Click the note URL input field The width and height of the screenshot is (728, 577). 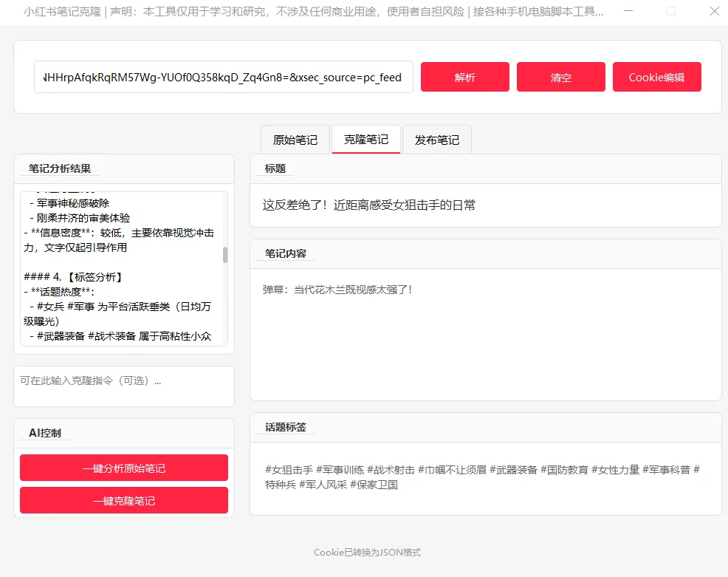[223, 76]
